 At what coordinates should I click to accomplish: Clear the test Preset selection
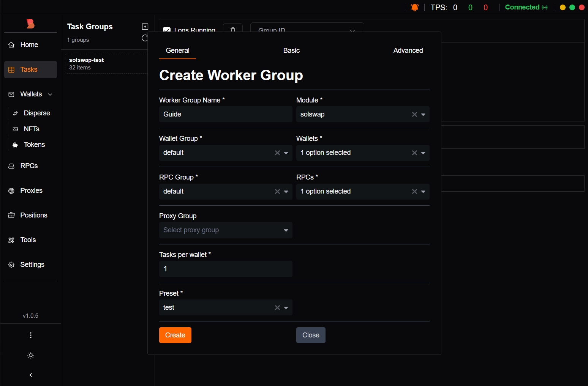[x=277, y=308]
